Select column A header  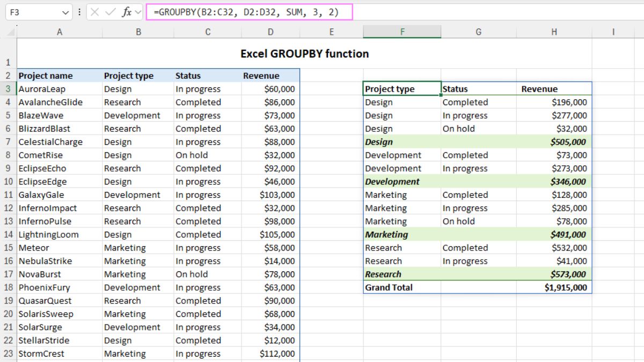coord(60,32)
